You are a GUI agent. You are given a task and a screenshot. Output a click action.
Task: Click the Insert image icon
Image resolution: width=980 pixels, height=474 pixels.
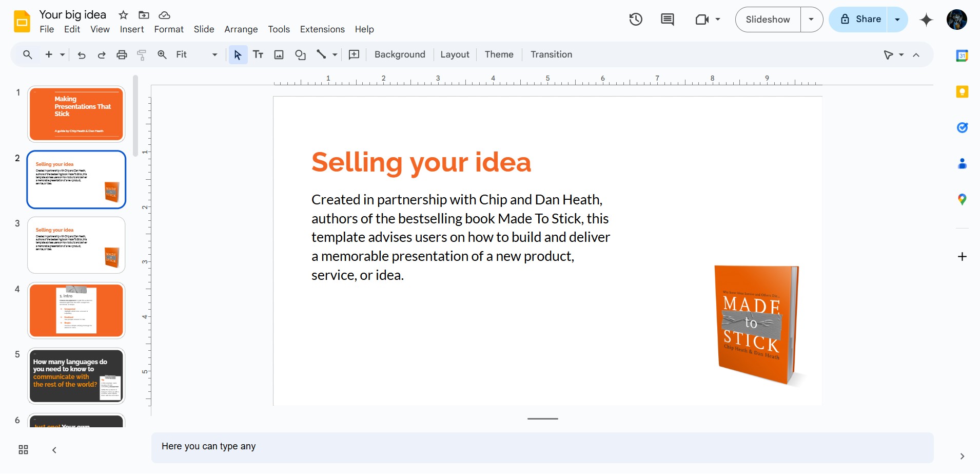[279, 54]
